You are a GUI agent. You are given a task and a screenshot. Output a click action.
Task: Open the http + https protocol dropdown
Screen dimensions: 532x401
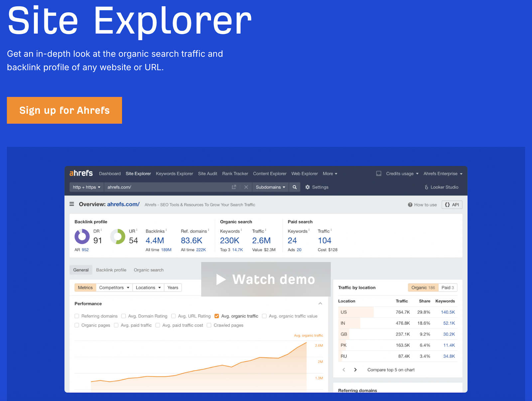(x=86, y=187)
